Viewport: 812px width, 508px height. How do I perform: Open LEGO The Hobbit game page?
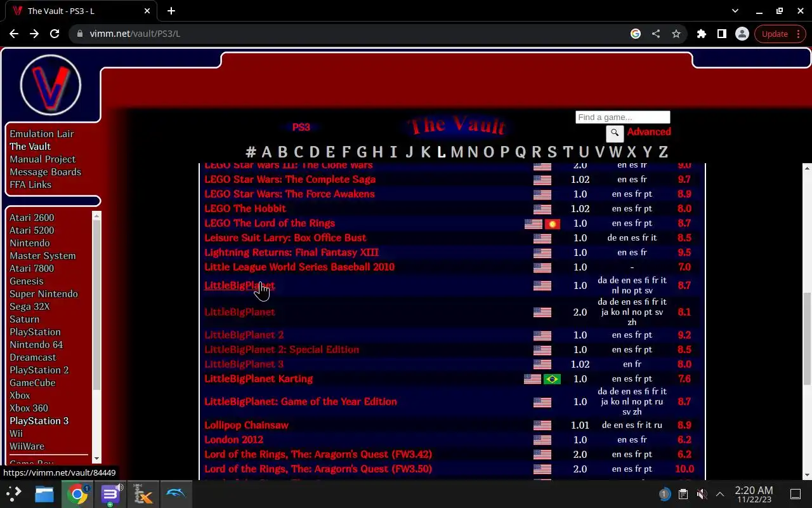tap(245, 209)
